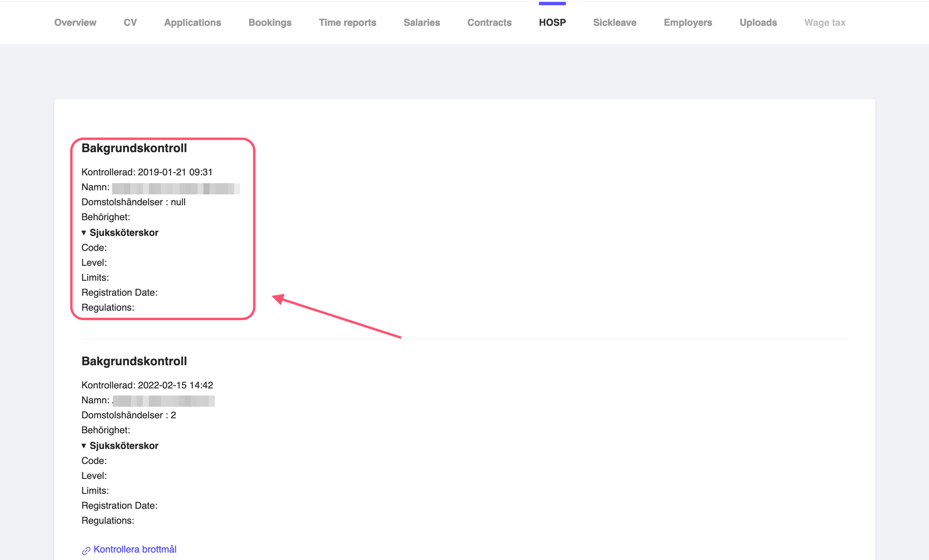Image resolution: width=929 pixels, height=560 pixels.
Task: Collapse first Sjuksköterskor disclosure triangle
Action: (x=84, y=233)
